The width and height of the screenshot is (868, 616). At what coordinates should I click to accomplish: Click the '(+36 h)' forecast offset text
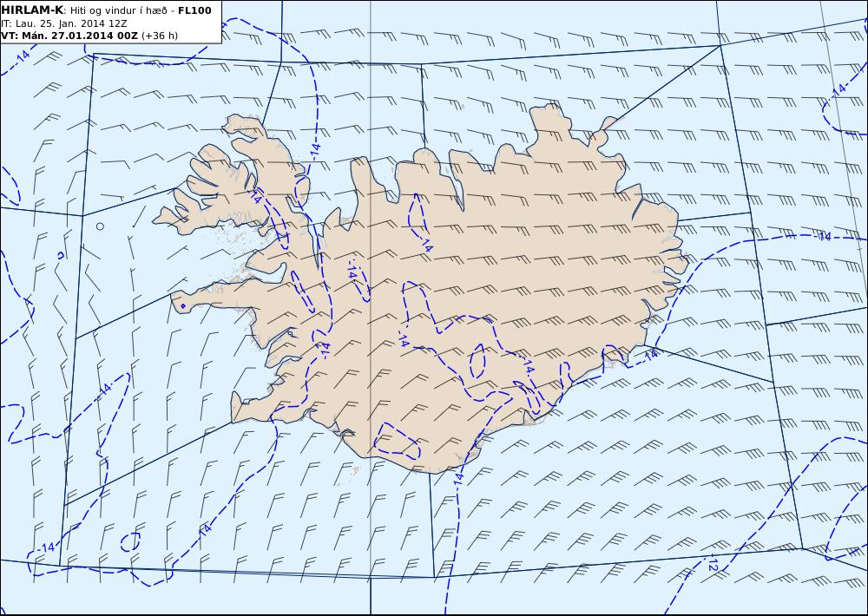[x=160, y=36]
